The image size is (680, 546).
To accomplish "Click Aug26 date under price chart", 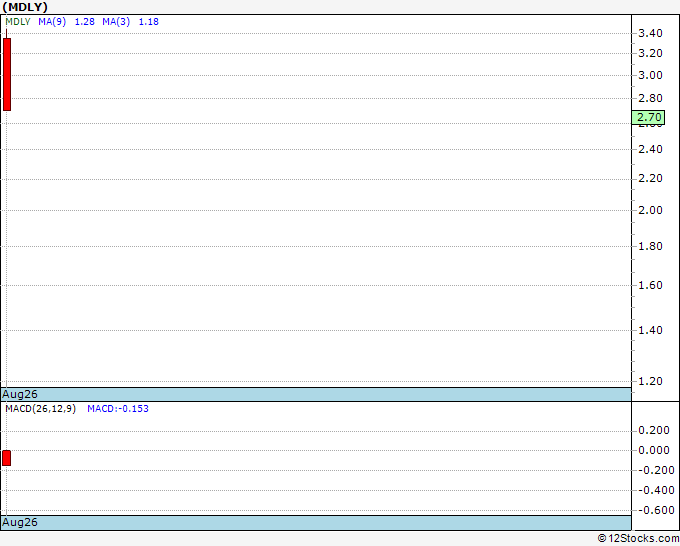I will click(20, 394).
